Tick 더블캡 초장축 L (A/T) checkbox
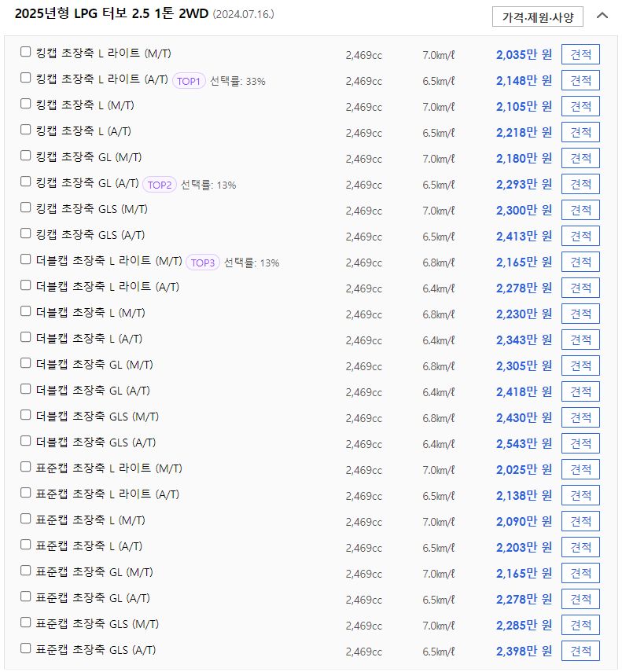 click(26, 337)
